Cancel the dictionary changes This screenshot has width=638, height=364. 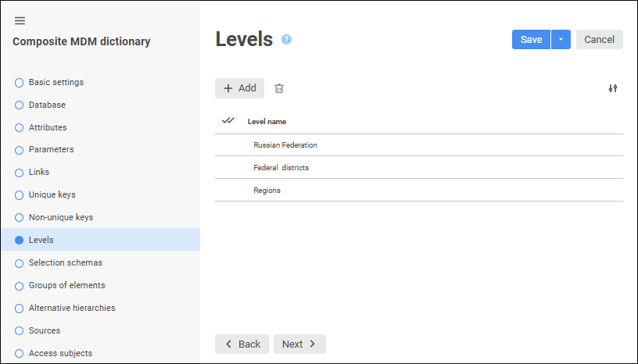599,40
